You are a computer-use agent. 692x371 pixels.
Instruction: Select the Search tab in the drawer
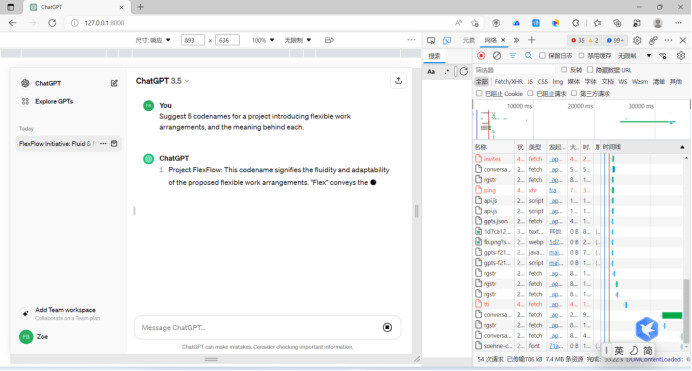(x=434, y=56)
